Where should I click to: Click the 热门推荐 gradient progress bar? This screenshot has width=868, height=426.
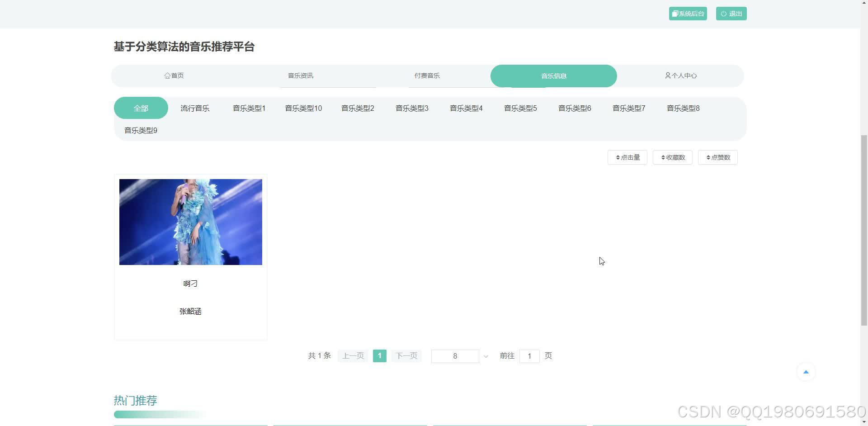[x=158, y=414]
